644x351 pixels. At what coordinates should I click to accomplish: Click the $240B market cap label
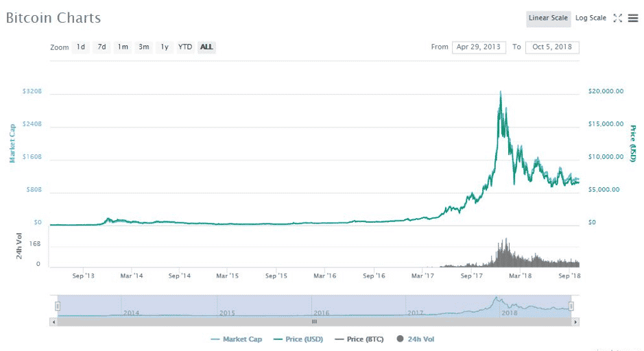32,124
